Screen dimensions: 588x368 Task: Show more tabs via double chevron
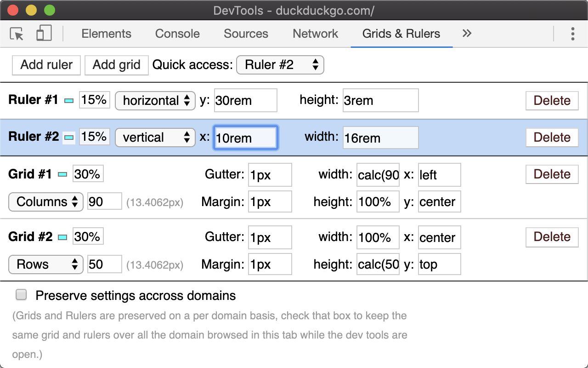tap(467, 33)
